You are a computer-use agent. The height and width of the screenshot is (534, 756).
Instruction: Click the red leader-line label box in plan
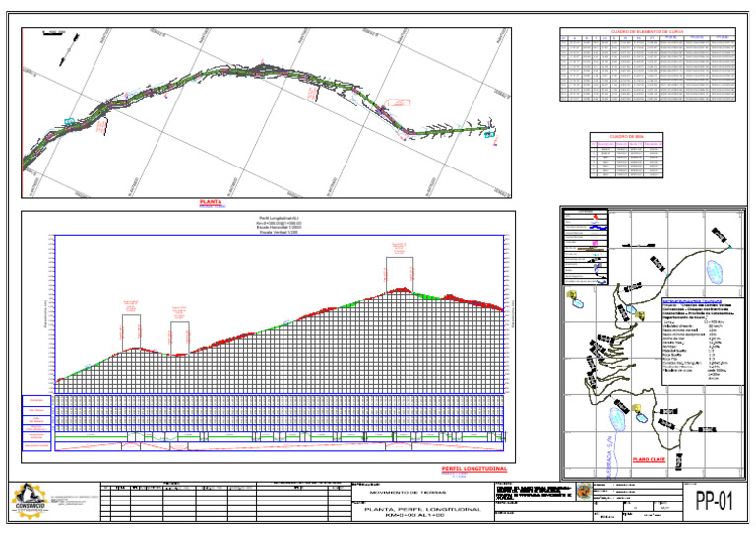tap(399, 102)
